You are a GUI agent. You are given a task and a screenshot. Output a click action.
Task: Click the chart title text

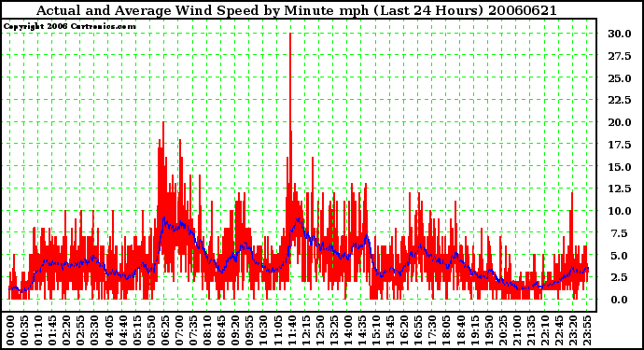point(297,10)
